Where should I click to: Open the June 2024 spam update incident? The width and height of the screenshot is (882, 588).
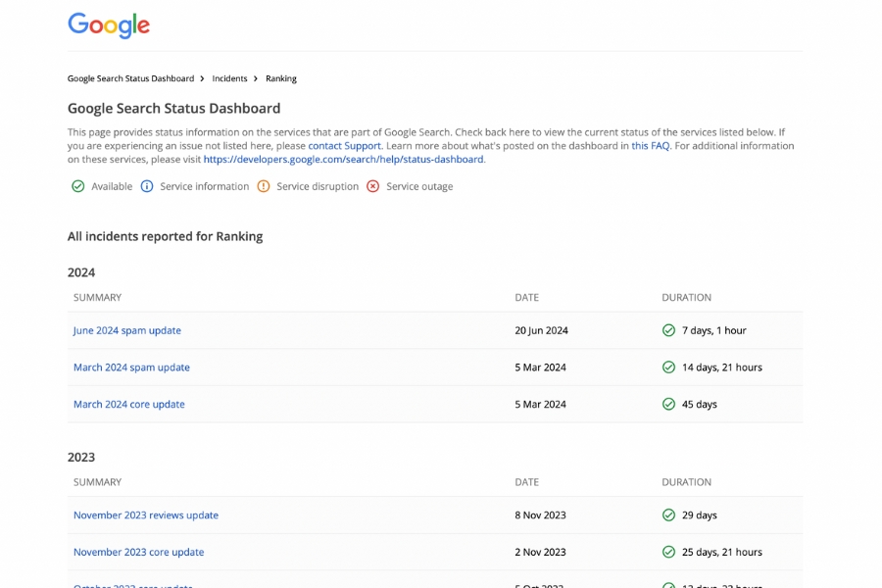(126, 330)
